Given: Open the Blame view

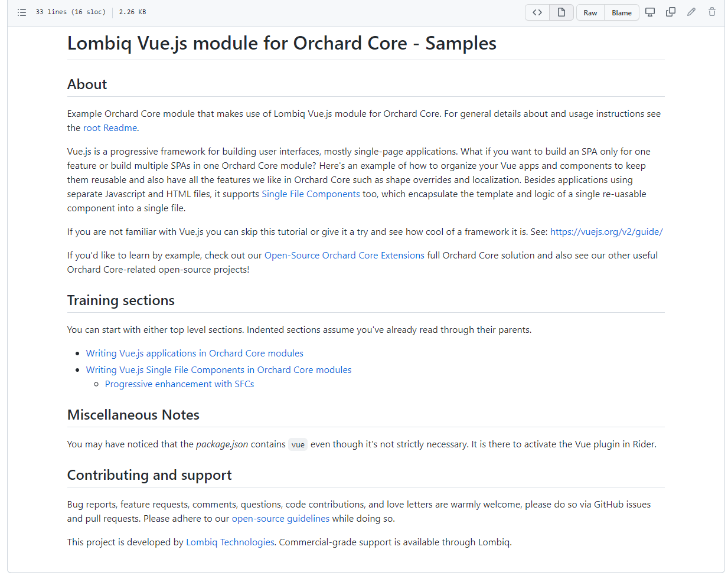Looking at the screenshot, I should 622,12.
